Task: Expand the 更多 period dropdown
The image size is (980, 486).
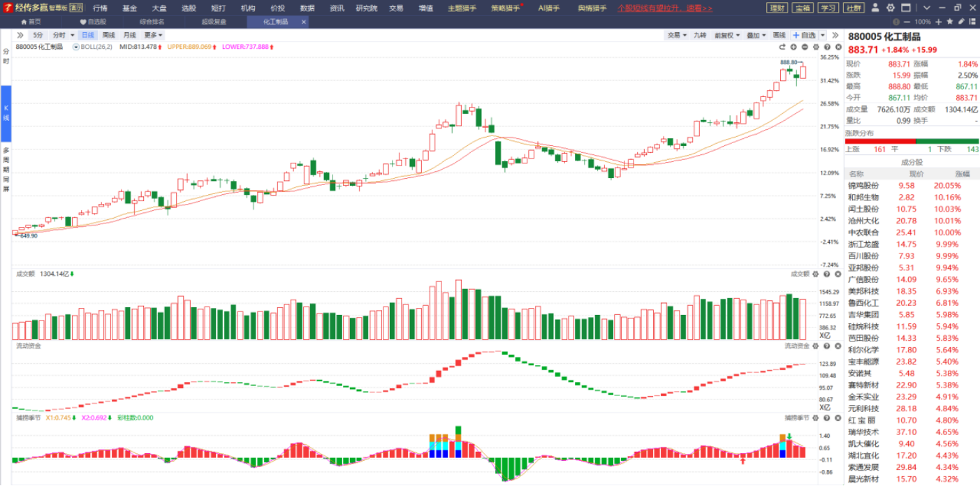Action: tap(154, 35)
